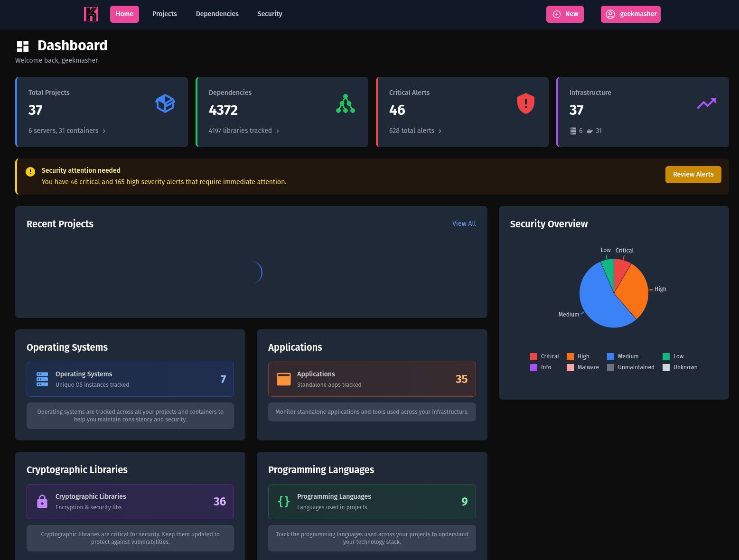The image size is (739, 560).
Task: Click the curly braces icon for Programming Languages
Action: [283, 501]
